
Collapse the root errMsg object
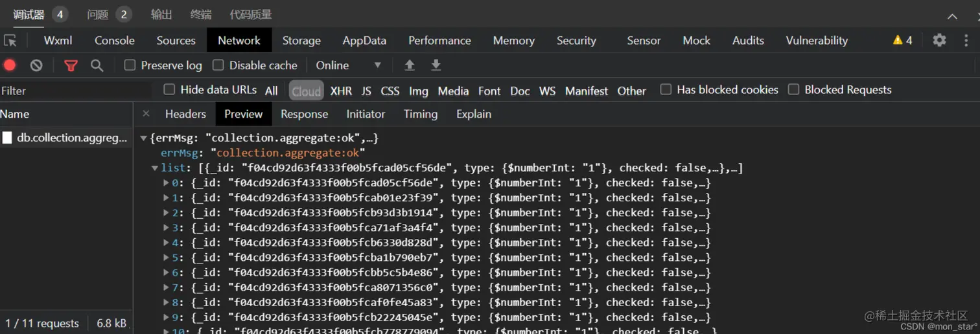[x=144, y=138]
